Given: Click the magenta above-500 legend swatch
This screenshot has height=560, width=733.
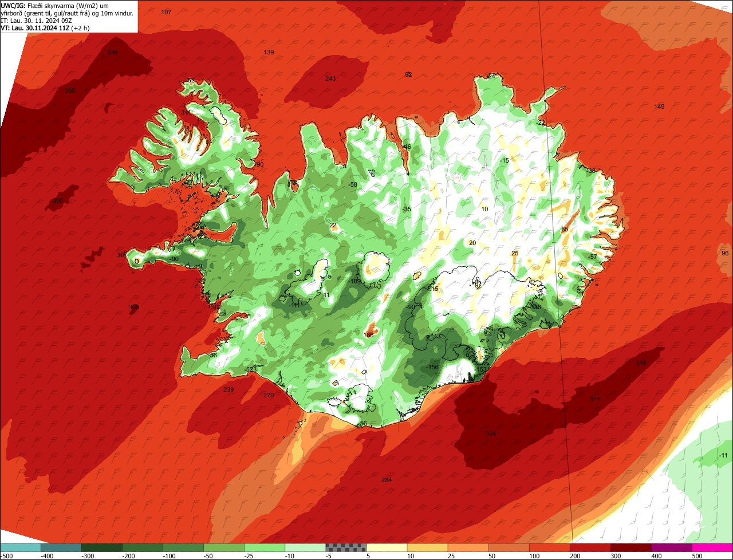Looking at the screenshot, I should [712, 547].
